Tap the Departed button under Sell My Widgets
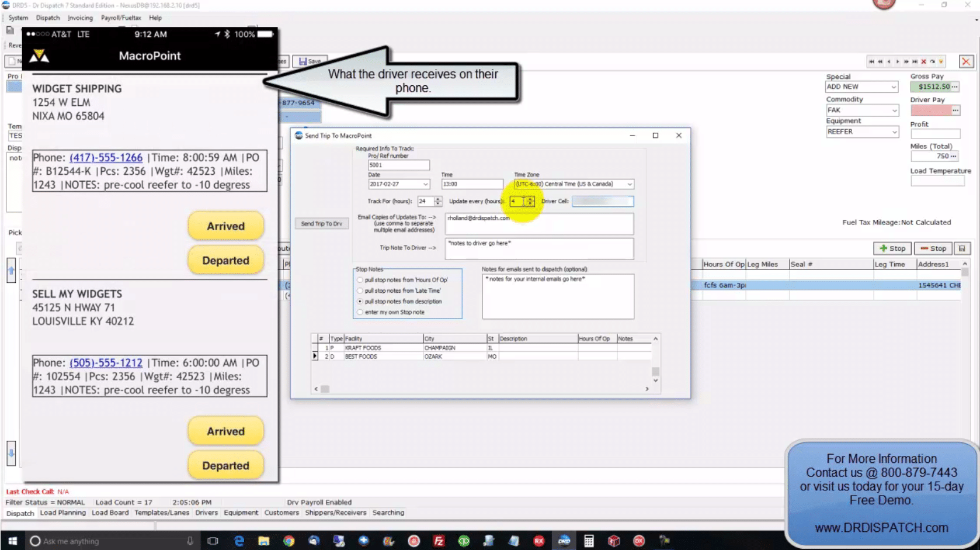The image size is (980, 550). (225, 466)
